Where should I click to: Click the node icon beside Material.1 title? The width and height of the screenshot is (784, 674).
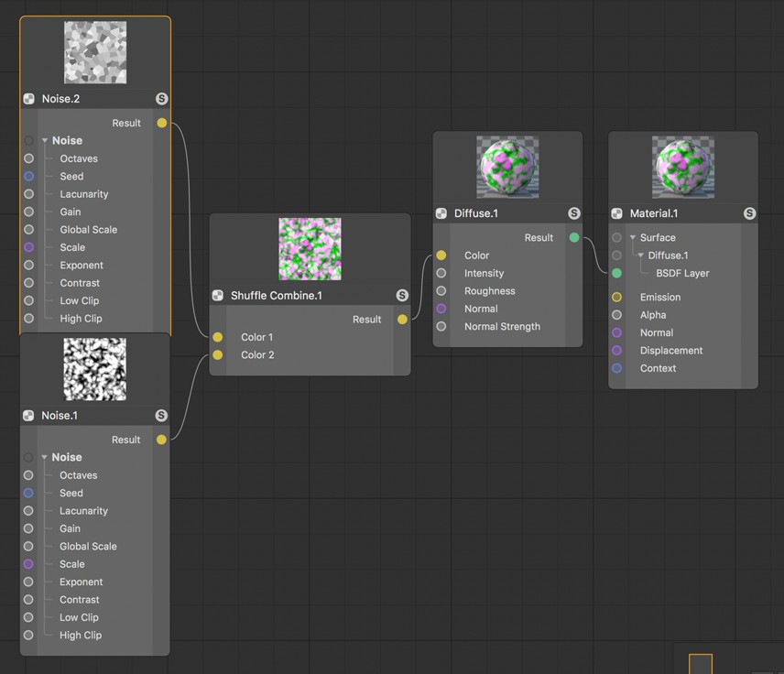(x=616, y=213)
